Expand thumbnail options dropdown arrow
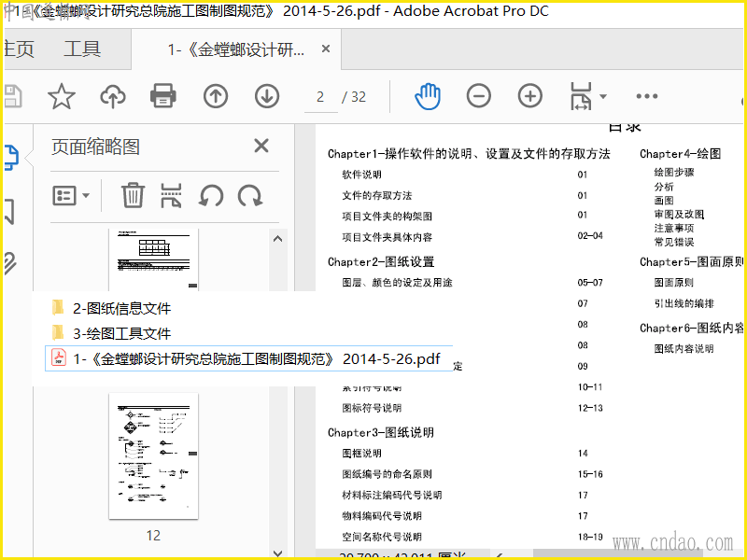This screenshot has width=747, height=560. 86,195
